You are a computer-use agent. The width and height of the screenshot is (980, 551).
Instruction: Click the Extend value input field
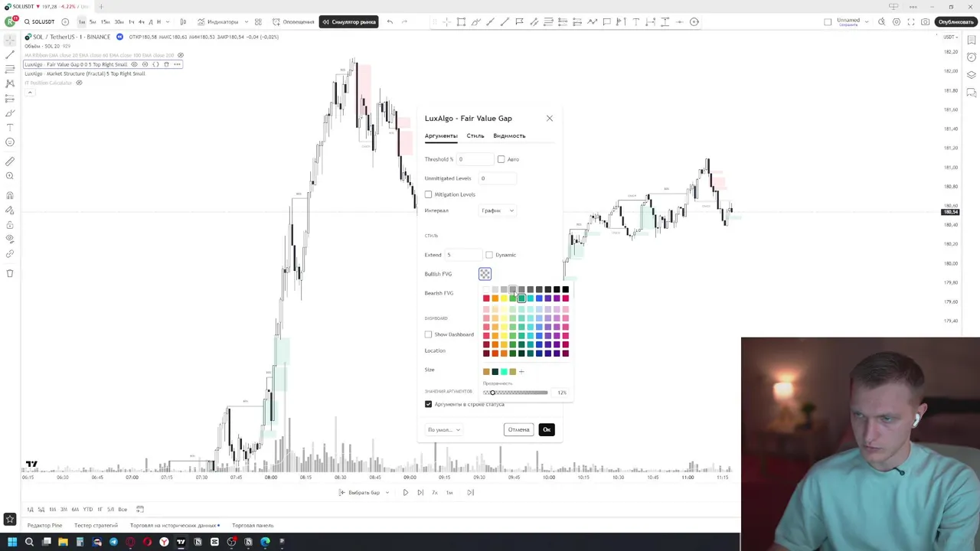[462, 255]
